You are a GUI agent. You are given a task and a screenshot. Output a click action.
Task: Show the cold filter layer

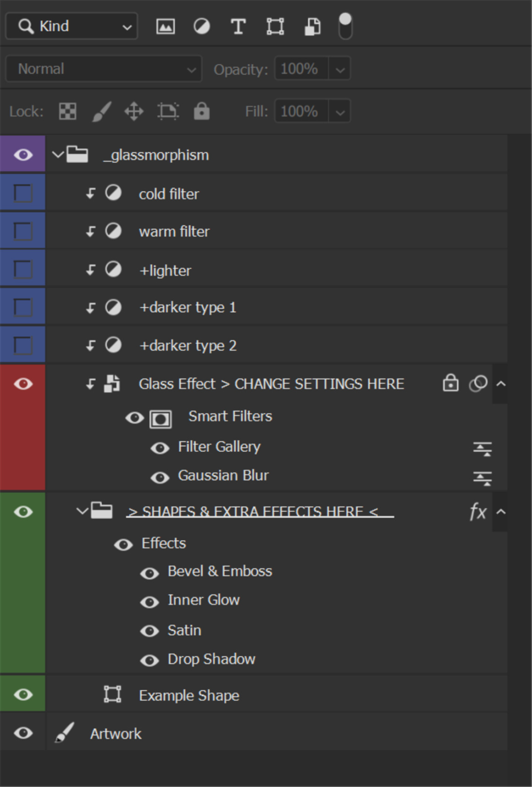pos(23,194)
